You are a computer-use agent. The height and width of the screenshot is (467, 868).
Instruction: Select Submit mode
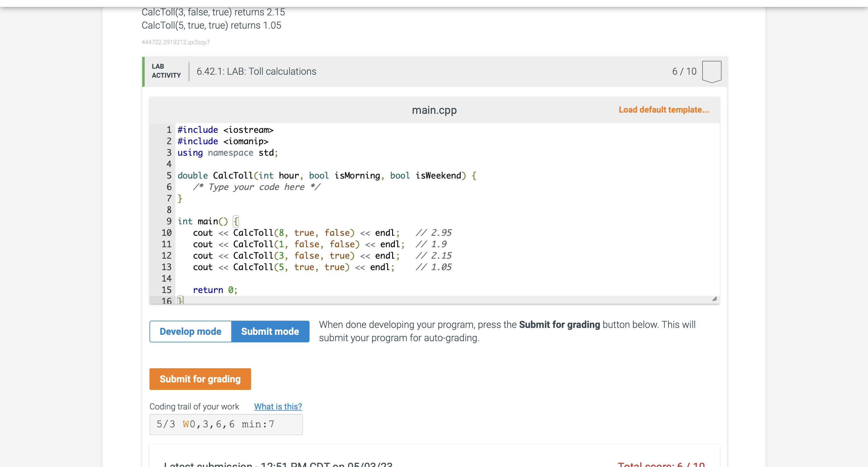tap(270, 331)
